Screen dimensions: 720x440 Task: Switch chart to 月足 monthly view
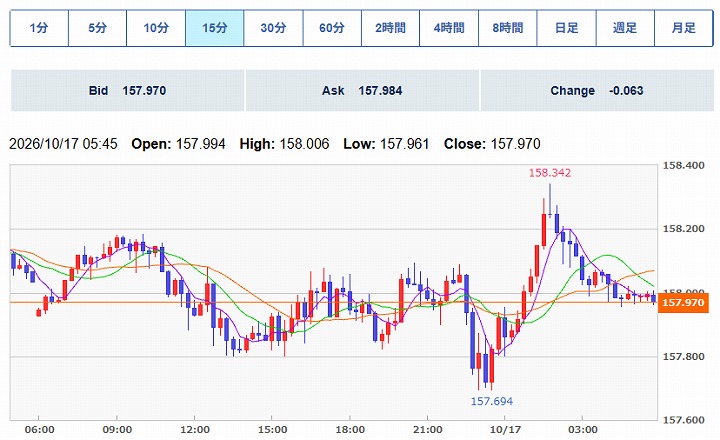click(684, 28)
